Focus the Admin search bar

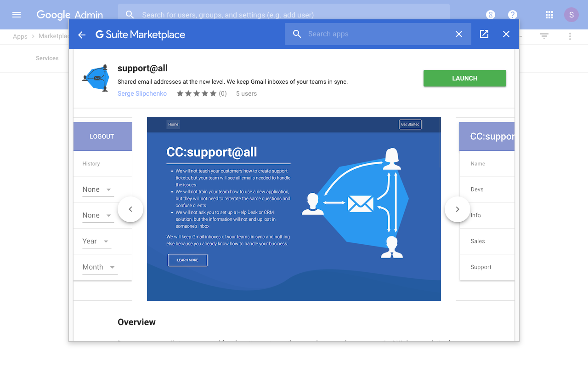[x=284, y=15]
